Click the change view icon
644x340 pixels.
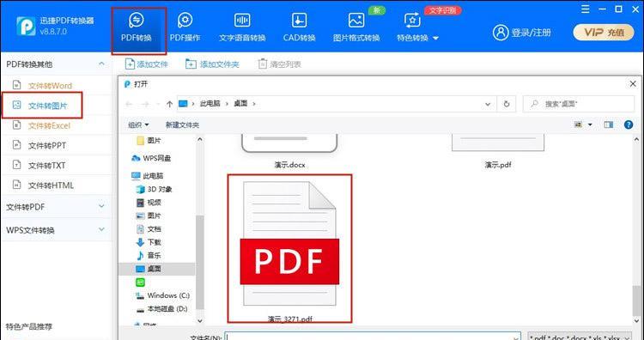[579, 124]
